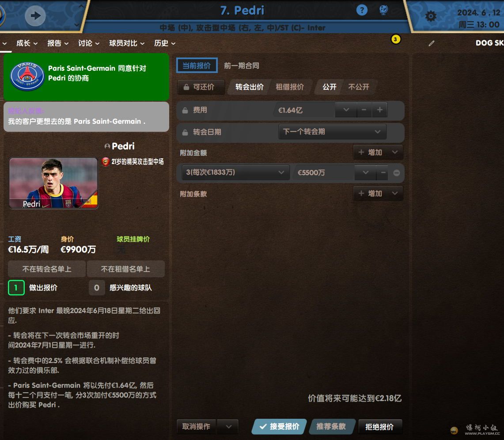The width and height of the screenshot is (504, 440).
Task: Open the 3(每次€1833万) instalments dropdown
Action: (235, 172)
